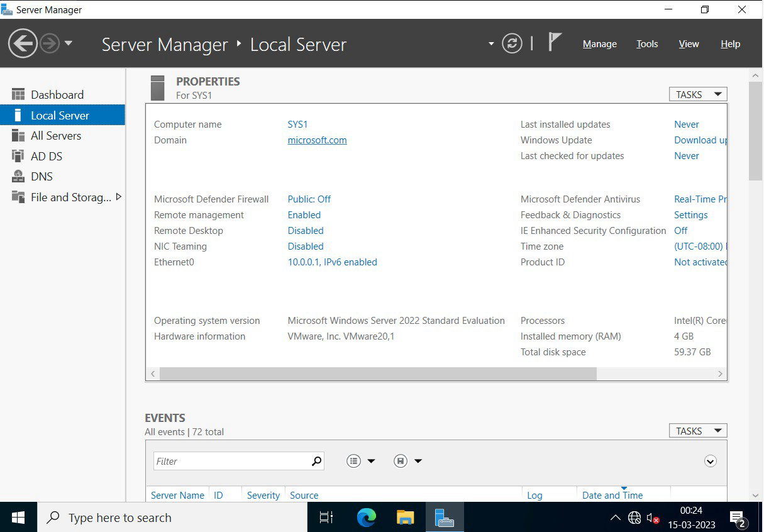The width and height of the screenshot is (764, 532).
Task: Open the Tools menu
Action: (647, 43)
